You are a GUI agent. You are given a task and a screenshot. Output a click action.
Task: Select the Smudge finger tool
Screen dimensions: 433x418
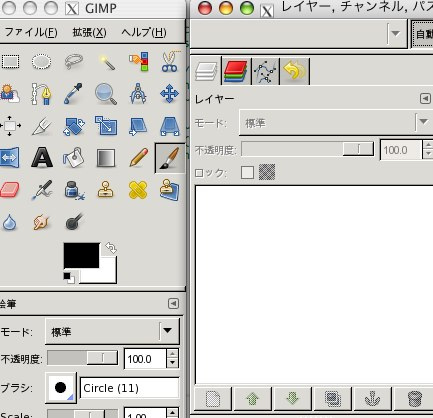[41, 222]
